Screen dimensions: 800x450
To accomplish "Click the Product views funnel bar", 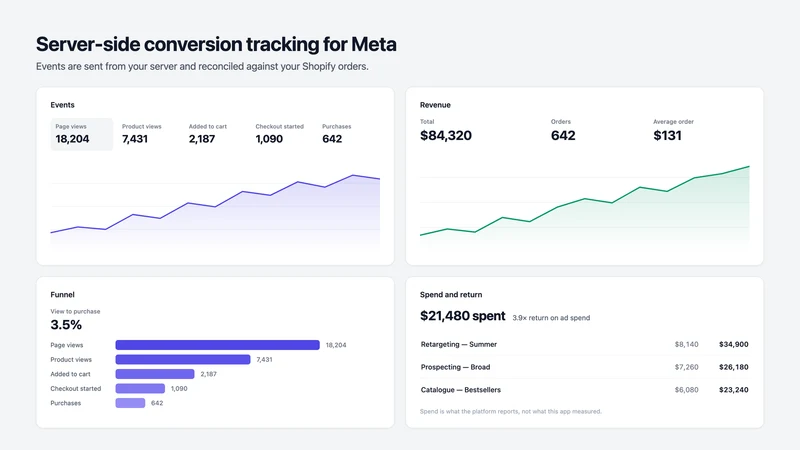I will 183,359.
